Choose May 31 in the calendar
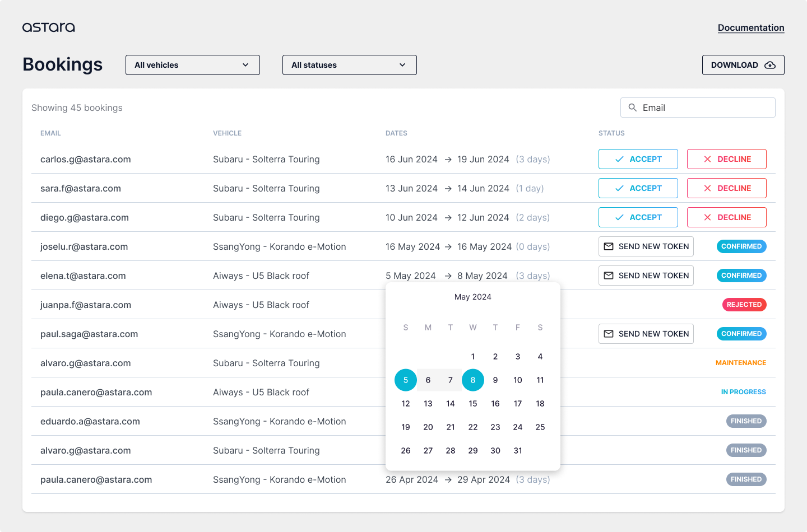The width and height of the screenshot is (807, 532). [518, 450]
